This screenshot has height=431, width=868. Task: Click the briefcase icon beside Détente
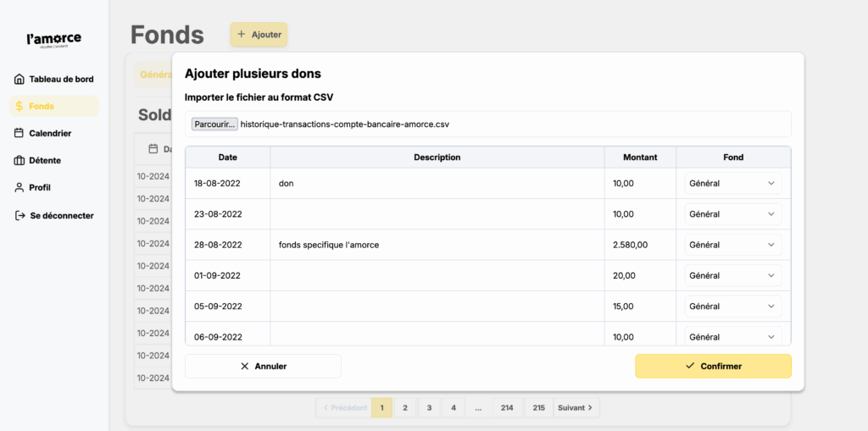[x=19, y=160]
